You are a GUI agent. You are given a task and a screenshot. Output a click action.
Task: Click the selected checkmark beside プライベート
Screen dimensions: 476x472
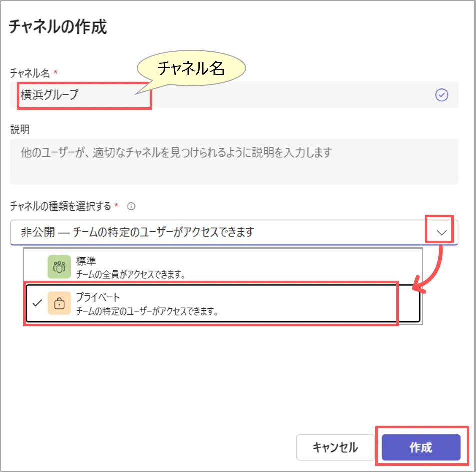(36, 303)
